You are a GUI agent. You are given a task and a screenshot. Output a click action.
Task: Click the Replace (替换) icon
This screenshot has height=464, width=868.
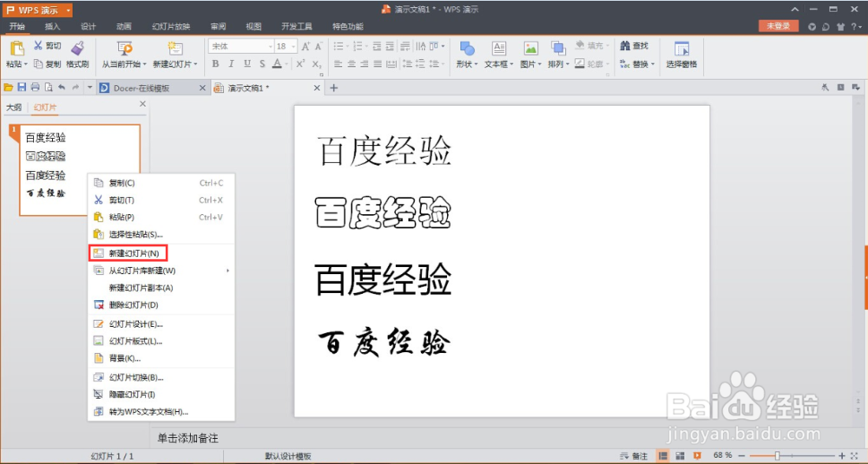click(x=625, y=64)
